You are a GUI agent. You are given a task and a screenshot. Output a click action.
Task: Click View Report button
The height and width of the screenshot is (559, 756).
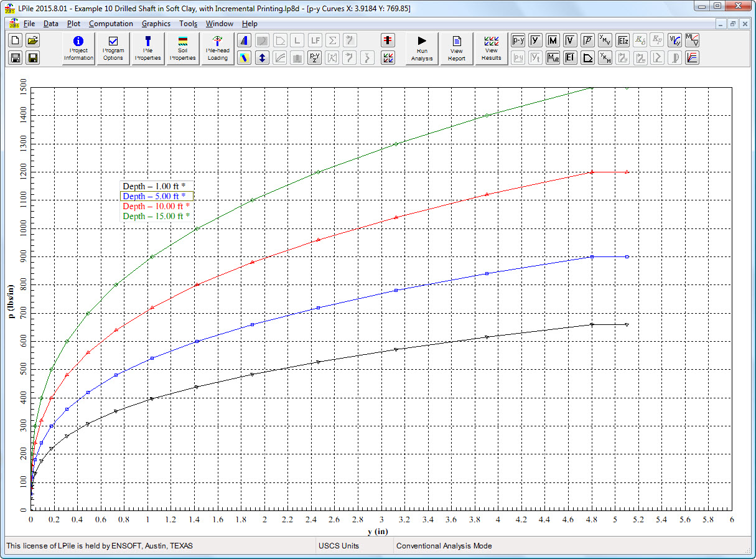pos(457,49)
